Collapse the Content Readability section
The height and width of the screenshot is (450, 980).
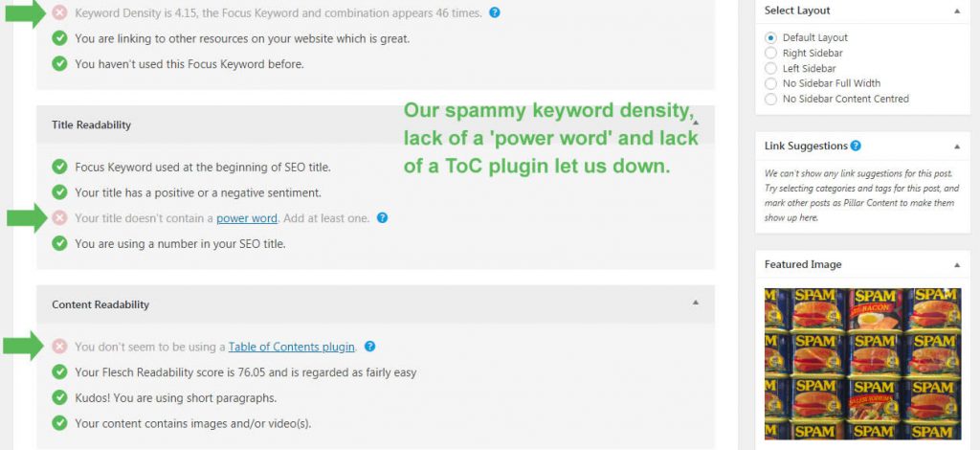pos(695,303)
